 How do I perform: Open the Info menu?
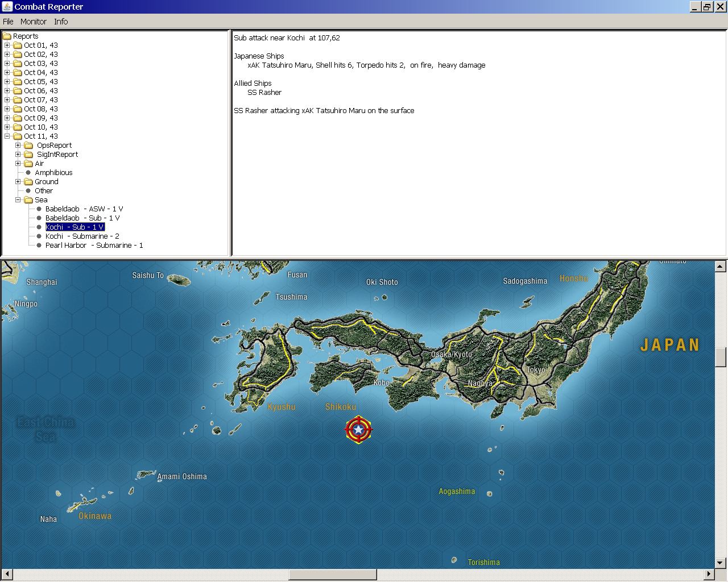coord(61,22)
